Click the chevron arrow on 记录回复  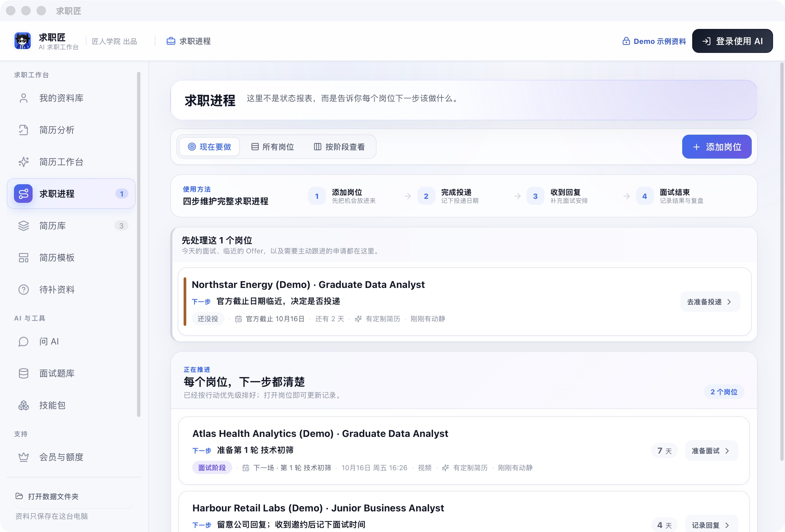point(727,525)
